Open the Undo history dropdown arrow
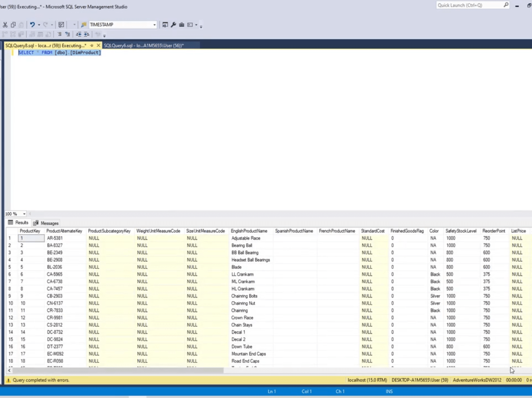The height and width of the screenshot is (398, 532). pos(39,25)
